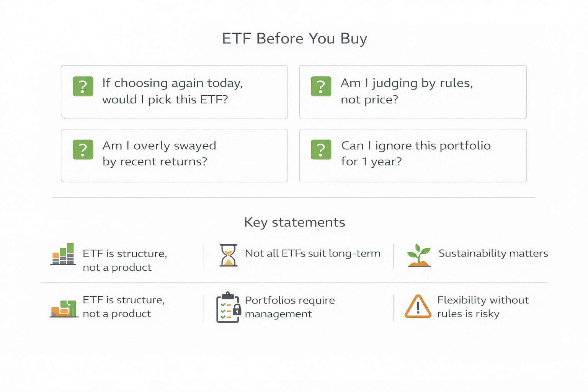588x392 pixels.
Task: Click the green and orange bar chart icon
Action: point(63,254)
